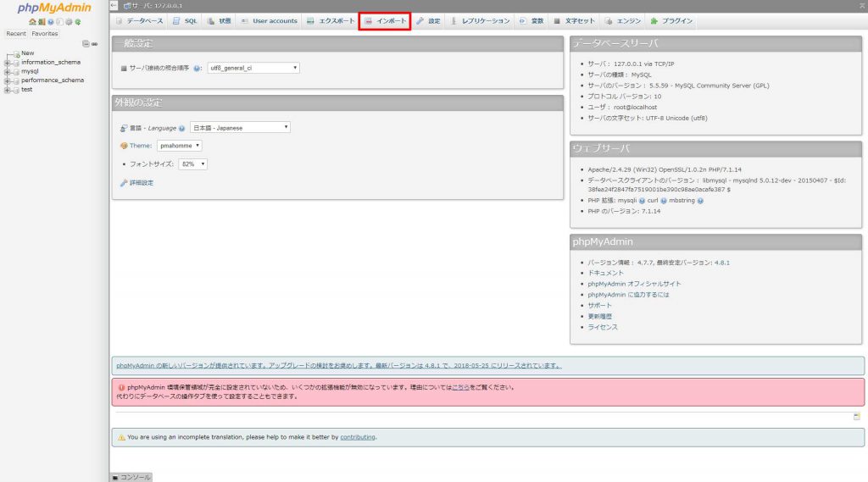
Task: Expand the mysql database node
Action: (x=7, y=72)
